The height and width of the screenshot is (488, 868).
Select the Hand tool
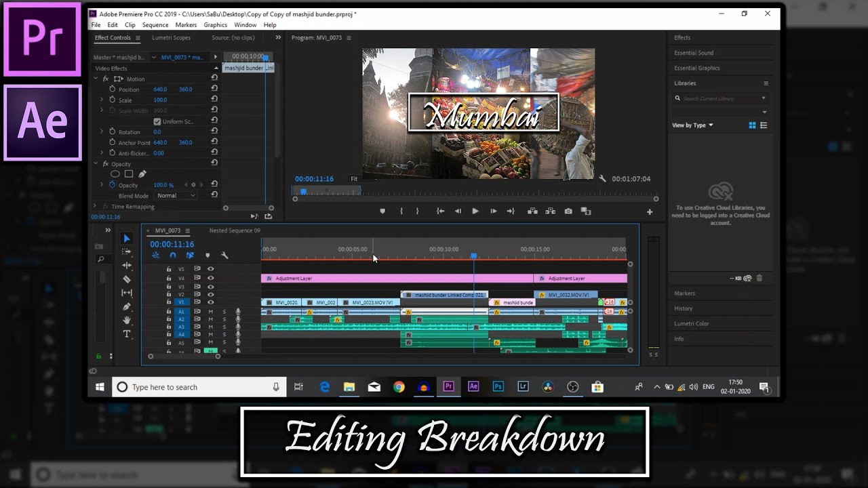tap(127, 321)
